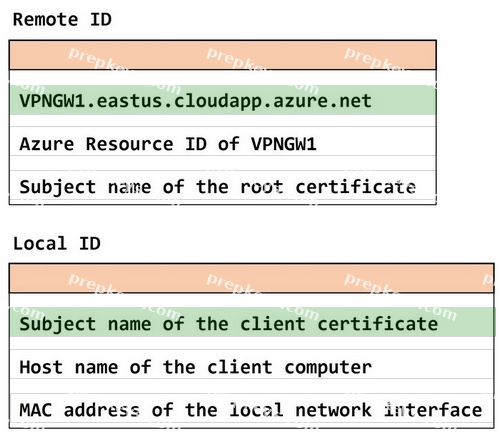The width and height of the screenshot is (500, 434).
Task: Select the MAC address list entry
Action: (252, 409)
